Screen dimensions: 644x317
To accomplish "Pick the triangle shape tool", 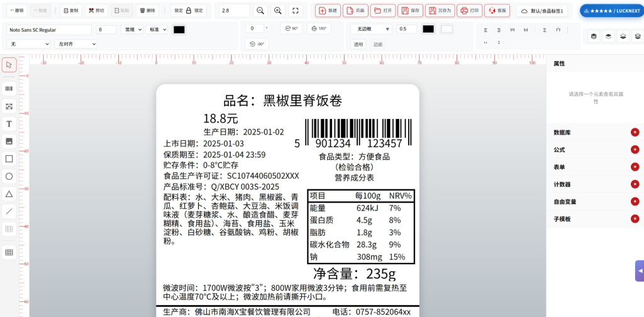I will [x=9, y=194].
